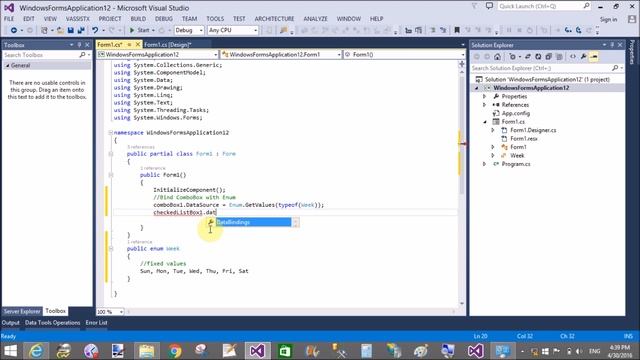Click the New Project toolbar icon
Viewport: 640px width, 360px height.
click(x=44, y=30)
